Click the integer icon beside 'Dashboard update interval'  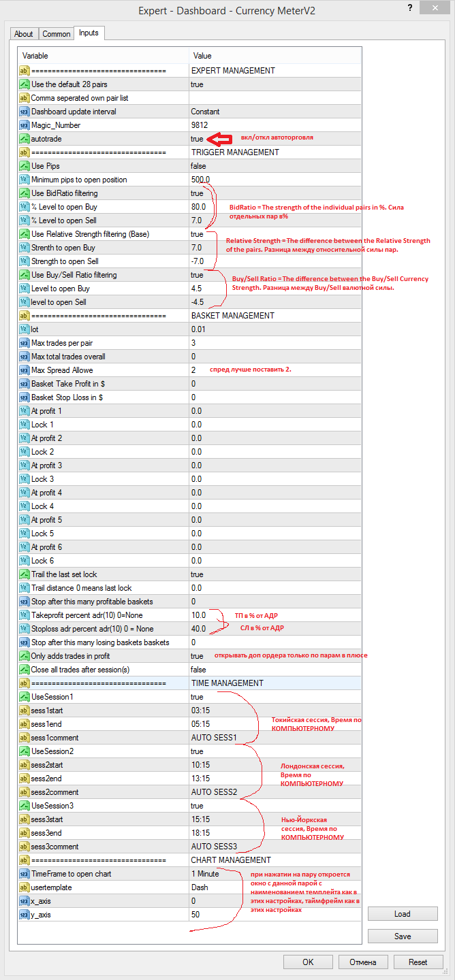click(x=24, y=112)
